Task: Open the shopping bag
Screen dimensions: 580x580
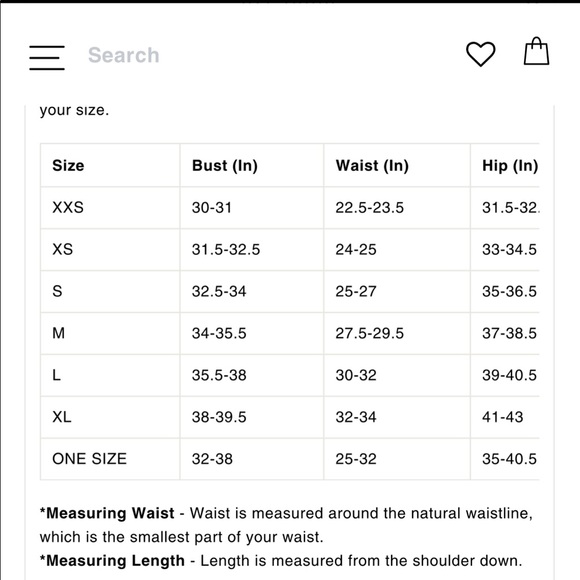Action: (536, 51)
